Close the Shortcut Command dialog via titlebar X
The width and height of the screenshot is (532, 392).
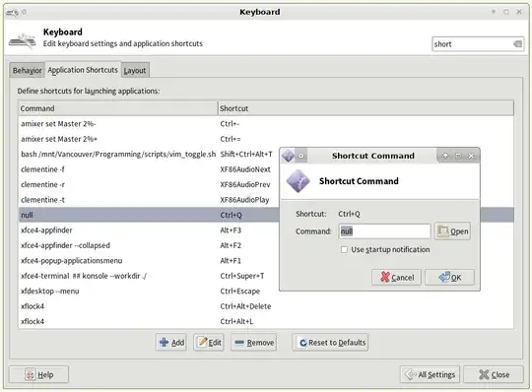click(x=471, y=156)
